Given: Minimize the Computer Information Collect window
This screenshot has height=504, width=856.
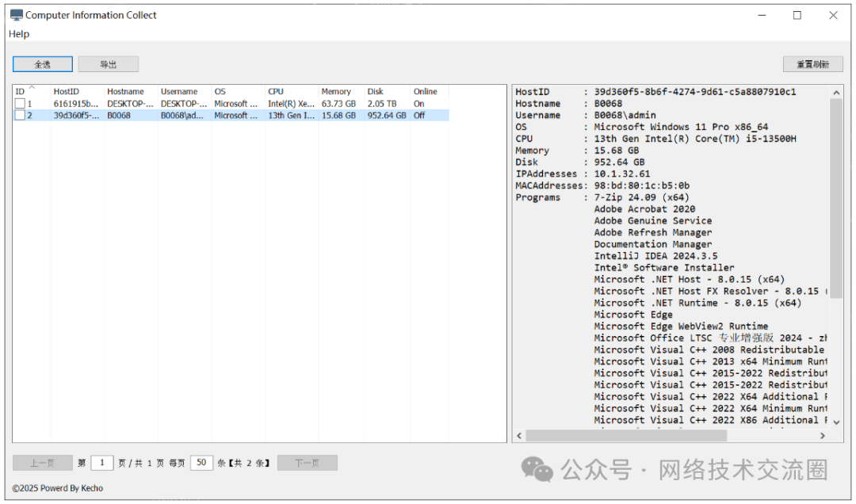Looking at the screenshot, I should coord(762,15).
